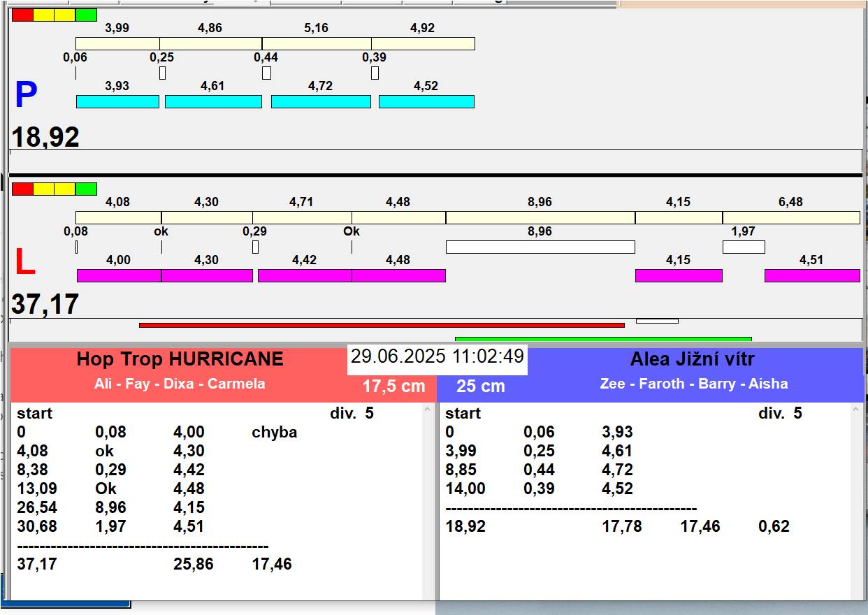Select the magenta 4,42 run bar
Image resolution: width=868 pixels, height=615 pixels.
point(305,275)
